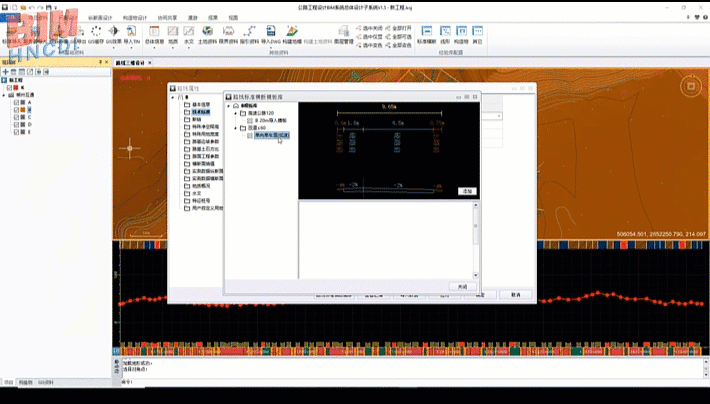Viewport: 710px width, 404px height.
Task: Click the delete icon in project panel toolbar
Action: pyautogui.click(x=15, y=72)
